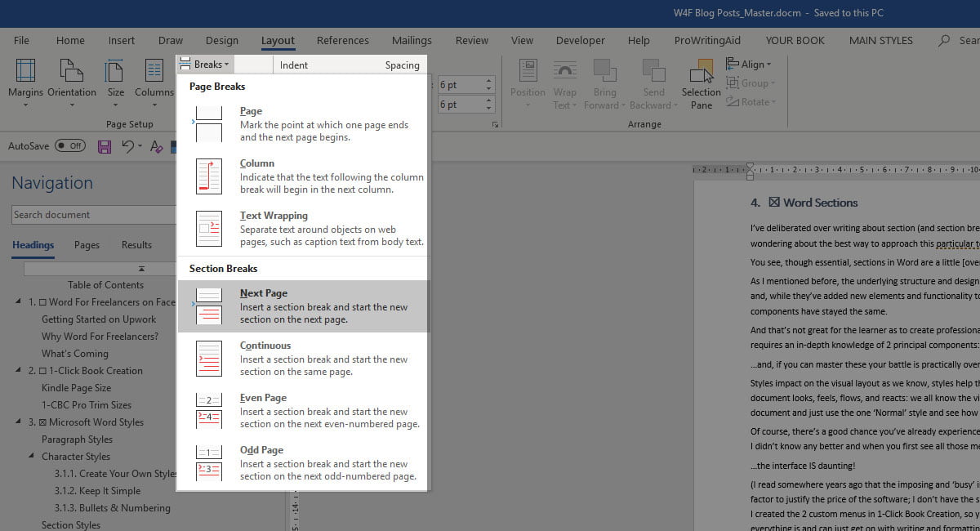Click the Search magnifier icon
Image resolution: width=980 pixels, height=531 pixels.
point(945,40)
